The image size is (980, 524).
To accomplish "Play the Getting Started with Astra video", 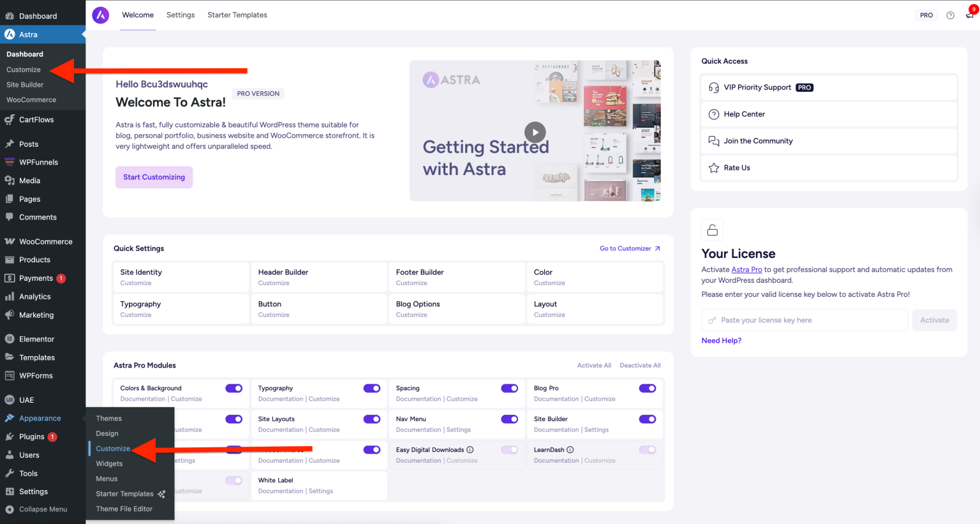I will pos(535,132).
